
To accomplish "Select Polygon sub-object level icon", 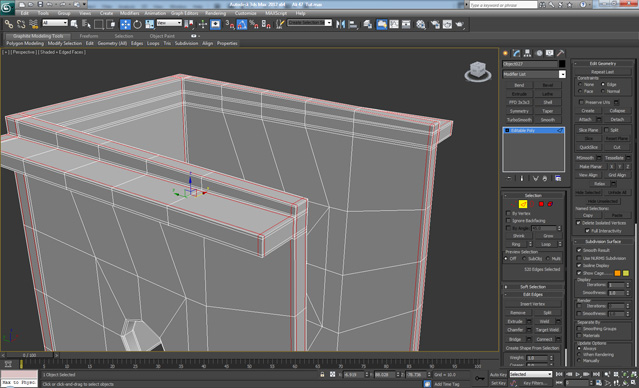I will tap(541, 204).
